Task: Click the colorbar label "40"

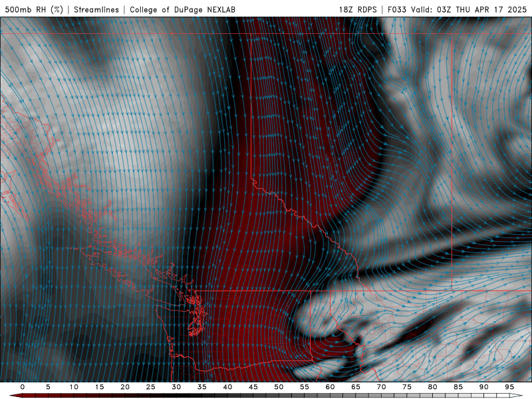Action: [x=227, y=387]
